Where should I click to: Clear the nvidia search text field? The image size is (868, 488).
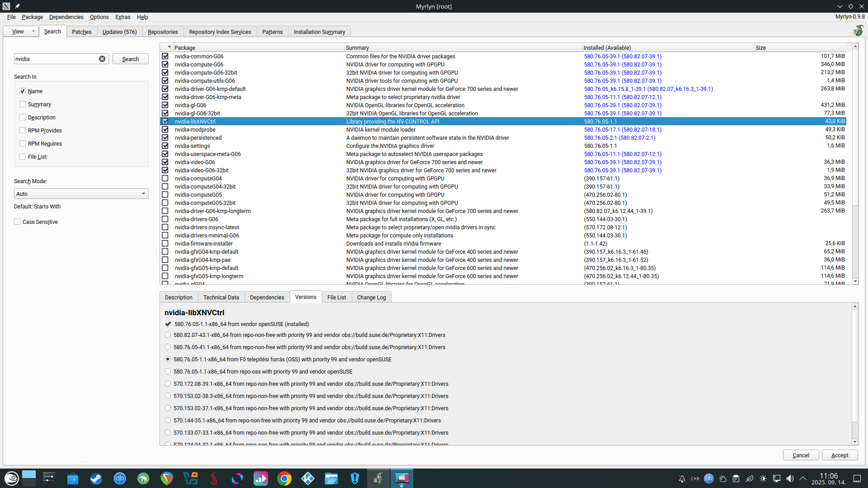(x=102, y=59)
